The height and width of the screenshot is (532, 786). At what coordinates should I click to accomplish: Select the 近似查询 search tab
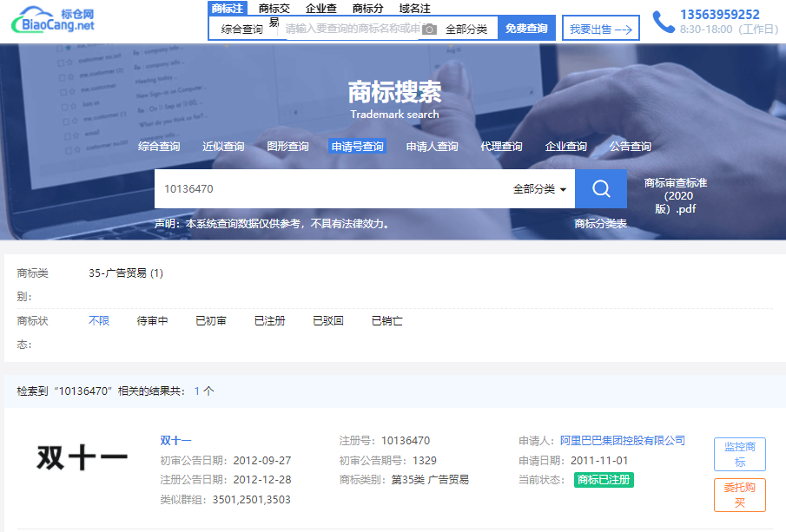pos(223,147)
